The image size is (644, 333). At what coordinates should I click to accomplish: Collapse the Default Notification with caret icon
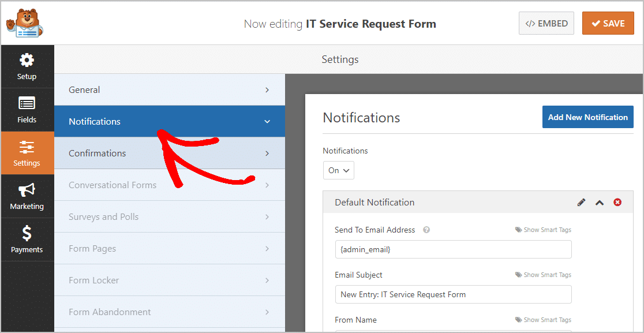(x=600, y=203)
